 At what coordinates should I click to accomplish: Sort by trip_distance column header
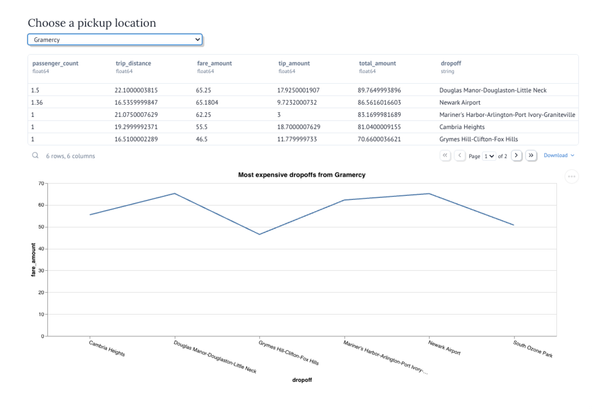pos(134,63)
